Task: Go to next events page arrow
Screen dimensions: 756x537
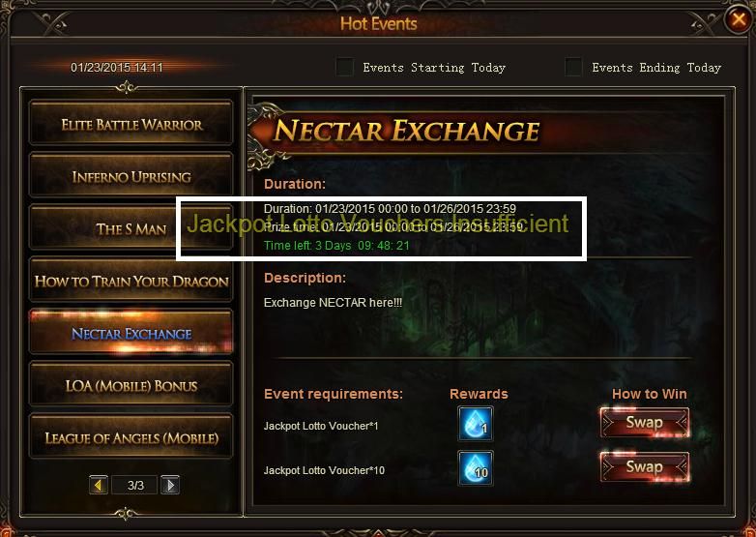Action: (170, 485)
